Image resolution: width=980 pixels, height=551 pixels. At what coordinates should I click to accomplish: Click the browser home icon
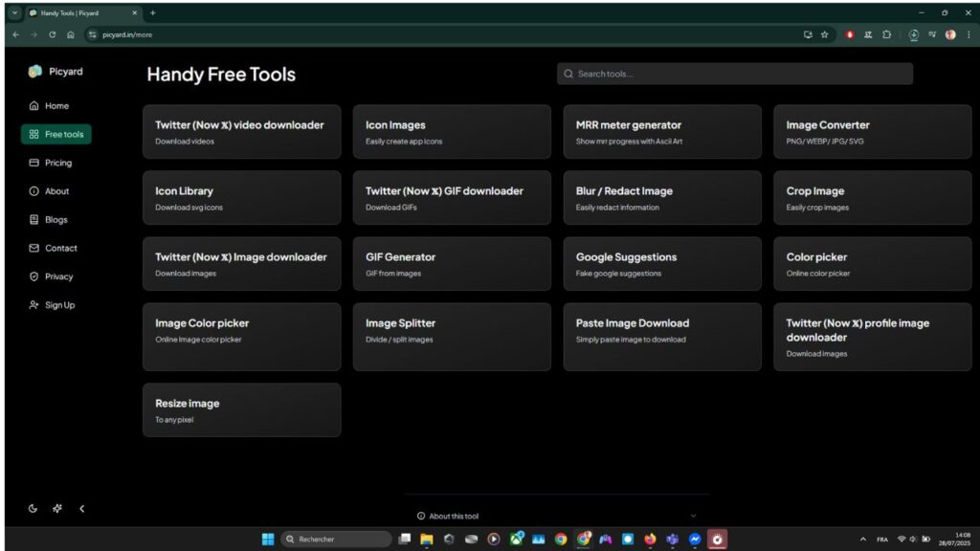tap(71, 35)
